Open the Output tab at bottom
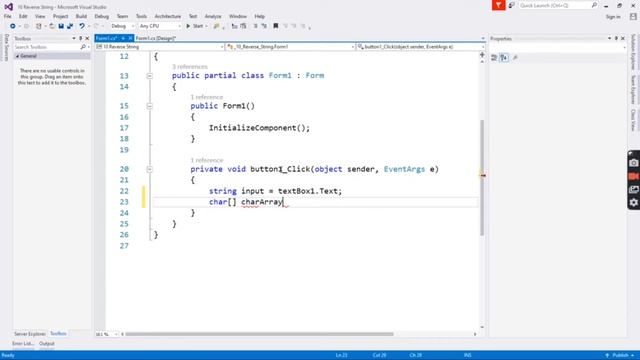 tap(47, 344)
